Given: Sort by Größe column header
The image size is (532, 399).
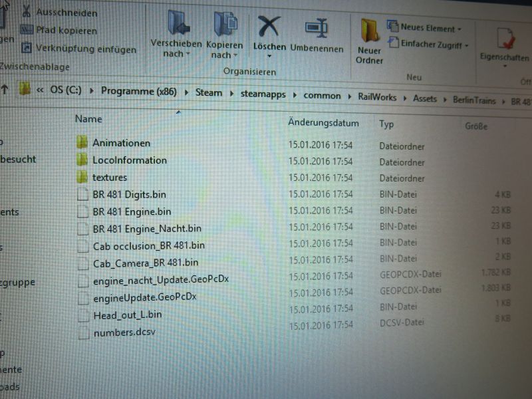Looking at the screenshot, I should (x=476, y=126).
